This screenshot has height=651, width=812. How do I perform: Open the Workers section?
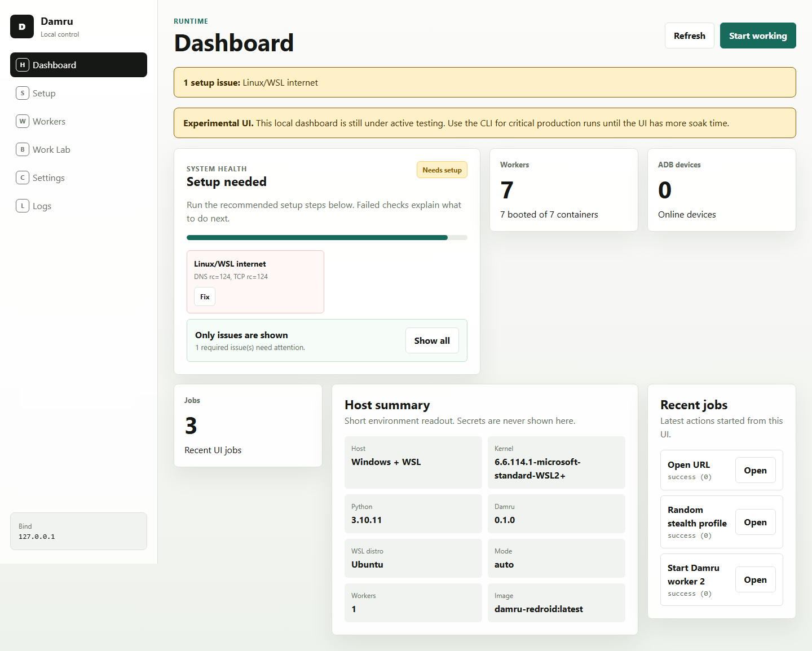pyautogui.click(x=78, y=121)
